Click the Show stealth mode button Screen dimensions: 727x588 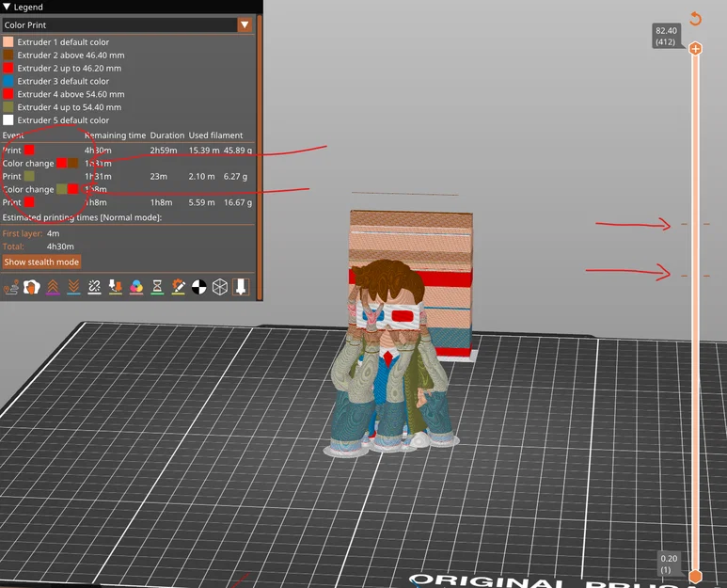pos(41,262)
